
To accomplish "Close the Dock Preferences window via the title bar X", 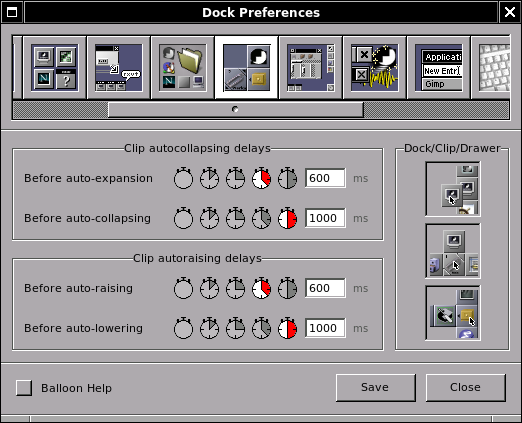I will tap(510, 12).
